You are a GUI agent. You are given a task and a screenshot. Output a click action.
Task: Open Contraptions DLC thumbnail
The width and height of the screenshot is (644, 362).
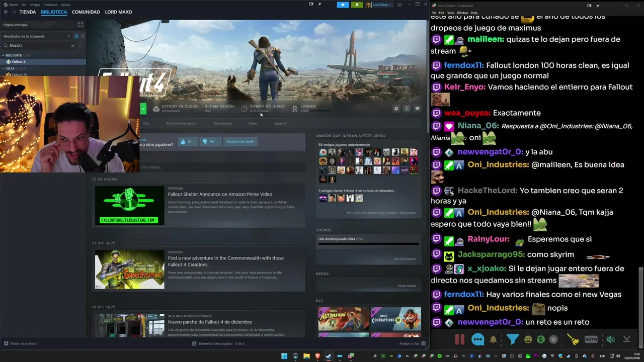pyautogui.click(x=396, y=318)
